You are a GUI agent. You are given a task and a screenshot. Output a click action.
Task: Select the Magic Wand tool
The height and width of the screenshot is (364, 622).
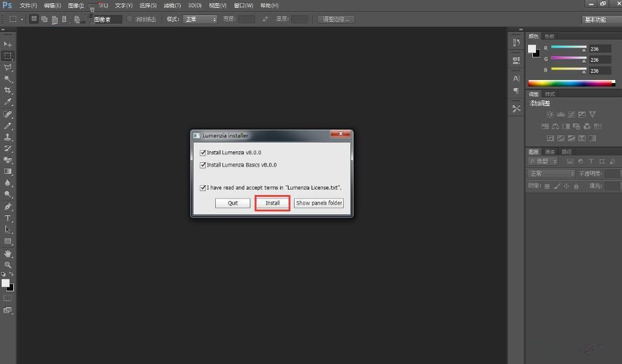(7, 79)
